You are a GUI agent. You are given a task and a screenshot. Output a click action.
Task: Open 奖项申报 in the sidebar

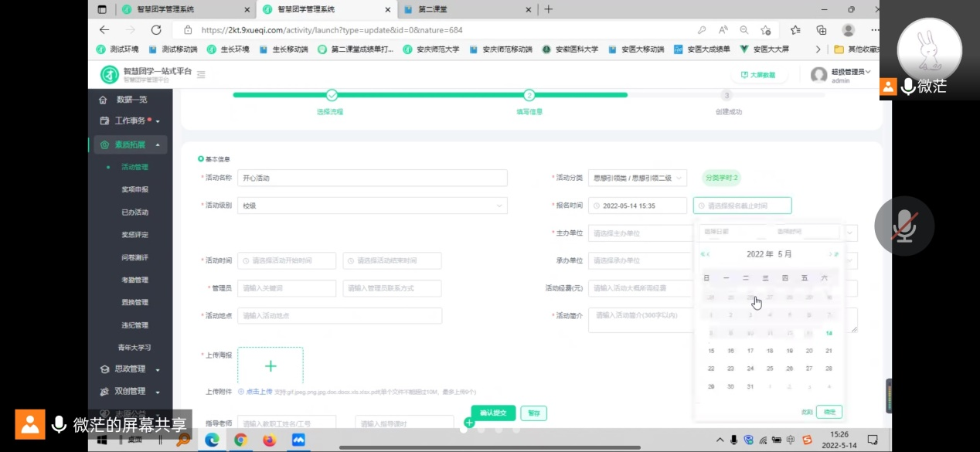point(134,189)
